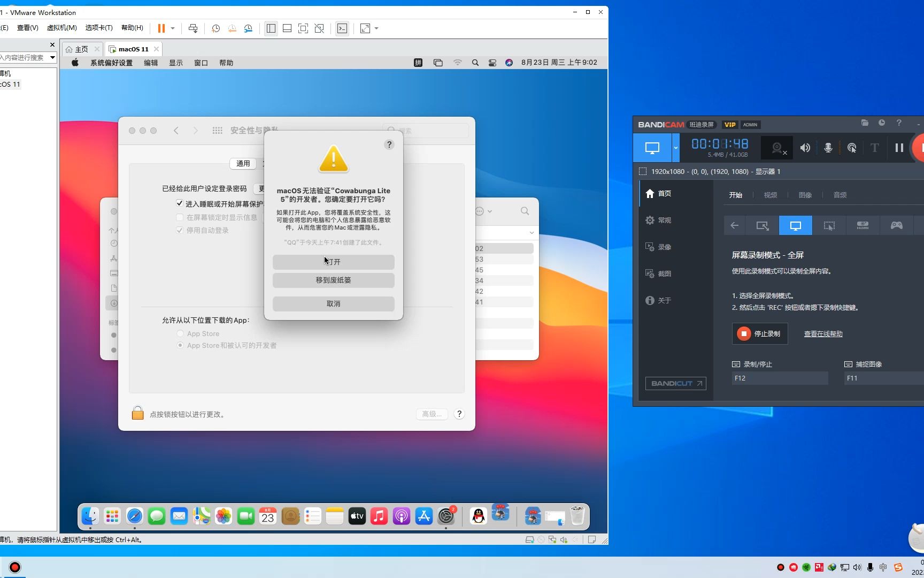924x578 pixels.
Task: Click the Wi-Fi icon in macOS menu bar
Action: pos(457,63)
